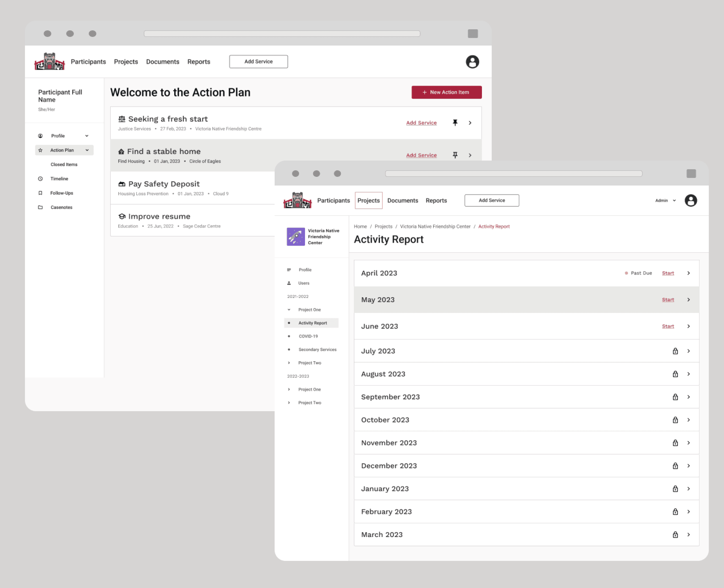
Task: Expand Project Two under 2022-2023
Action: [x=289, y=402]
